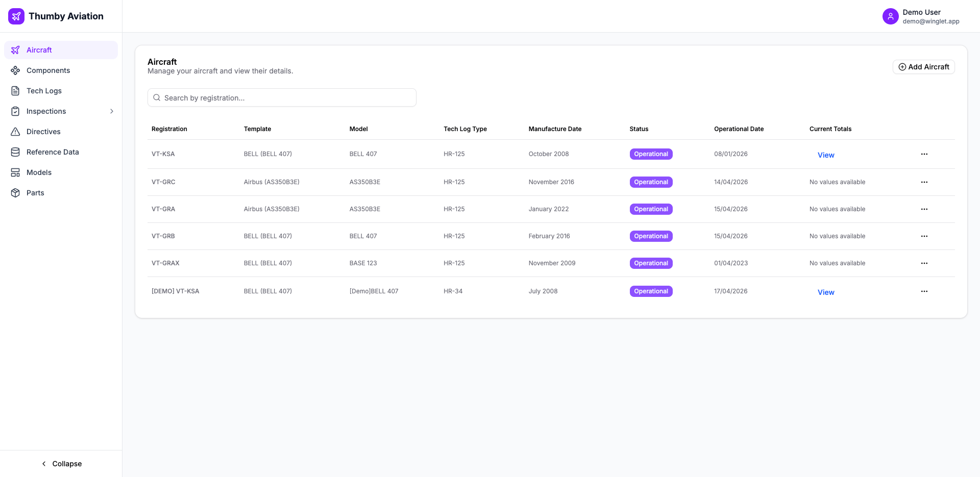Click the Components sidebar icon

[x=15, y=70]
